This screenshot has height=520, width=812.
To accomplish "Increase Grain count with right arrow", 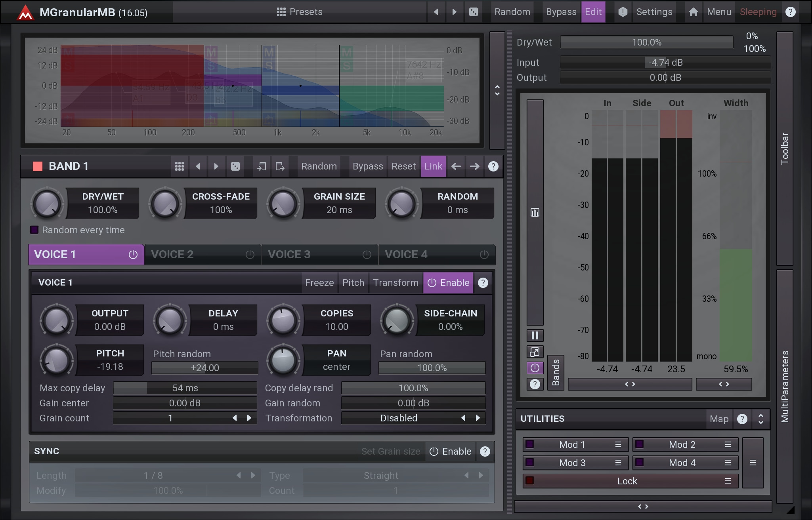I will click(249, 418).
